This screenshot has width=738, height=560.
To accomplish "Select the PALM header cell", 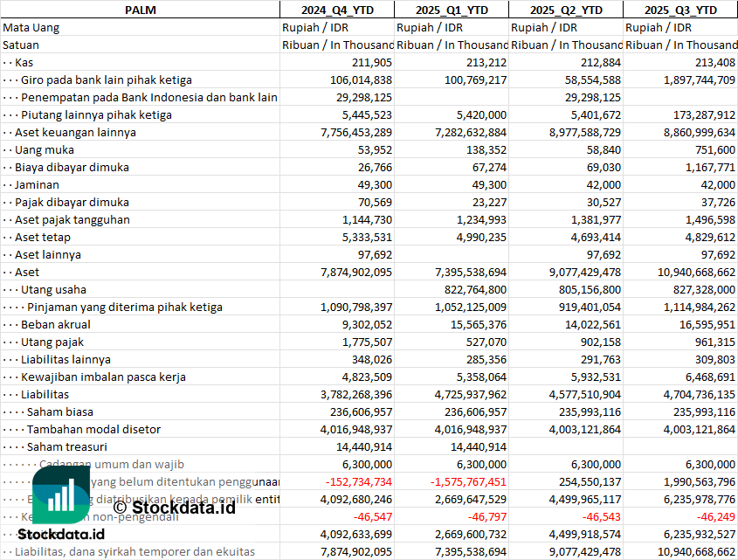I will click(141, 10).
